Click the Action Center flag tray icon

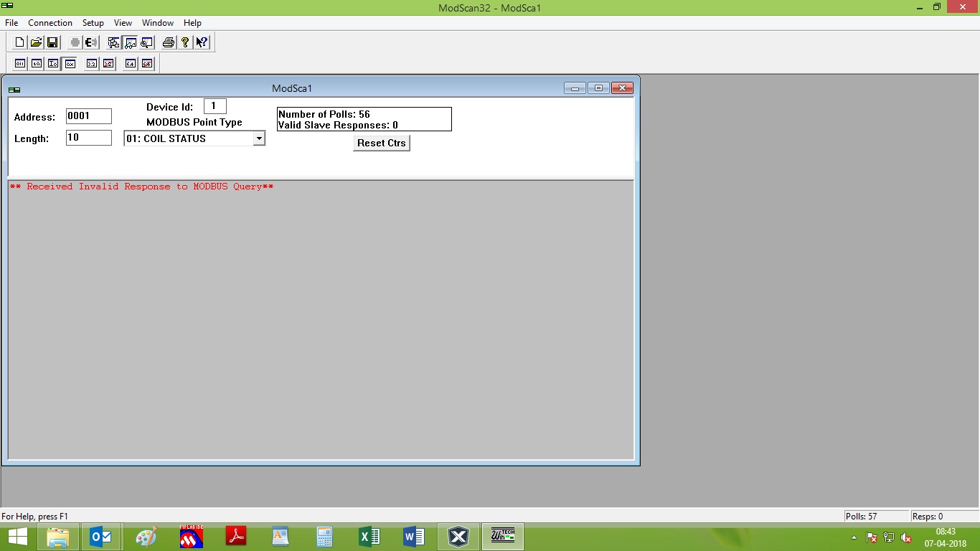point(872,537)
